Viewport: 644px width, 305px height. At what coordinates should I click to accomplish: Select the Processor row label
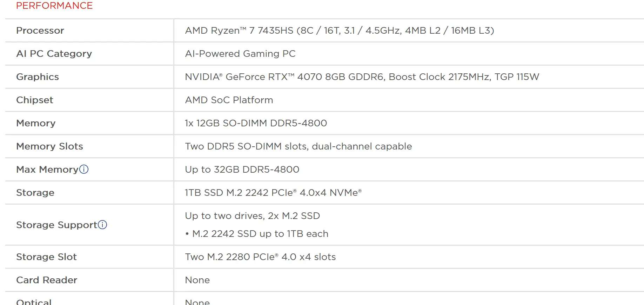[40, 31]
